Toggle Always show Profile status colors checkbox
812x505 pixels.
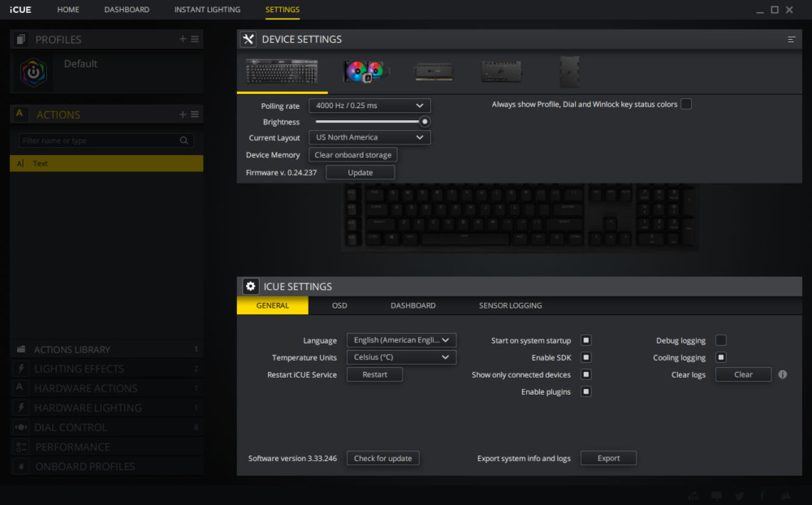click(686, 104)
